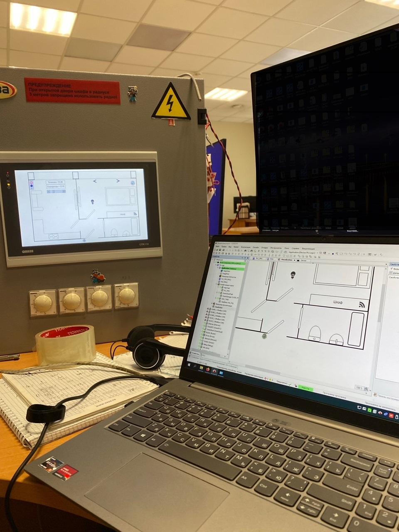Click the Wi-Fi signal icon beside Шкаф
Image resolution: width=399 pixels, height=532 pixels.
(362, 304)
